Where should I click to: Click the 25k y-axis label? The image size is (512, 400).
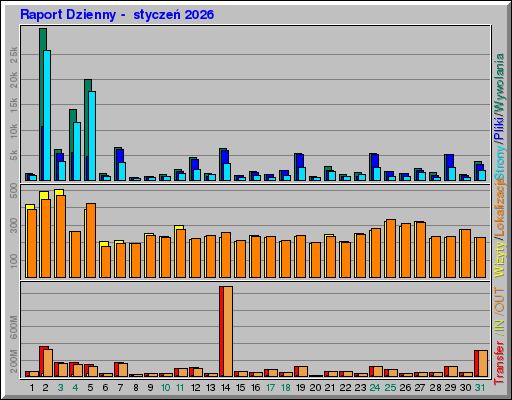tap(14, 55)
